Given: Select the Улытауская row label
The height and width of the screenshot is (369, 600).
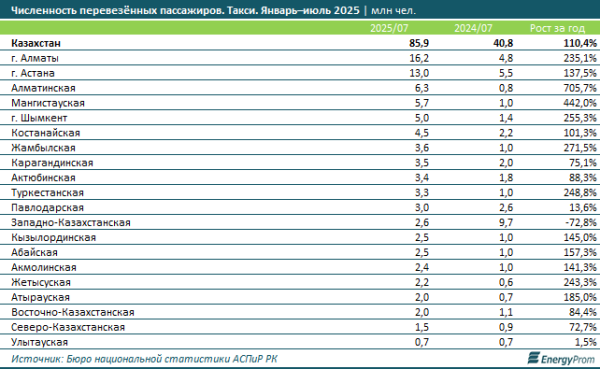Looking at the screenshot, I should pos(39,342).
